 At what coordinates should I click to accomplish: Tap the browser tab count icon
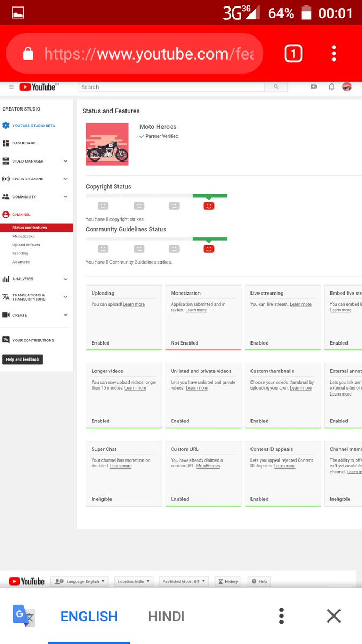(293, 54)
